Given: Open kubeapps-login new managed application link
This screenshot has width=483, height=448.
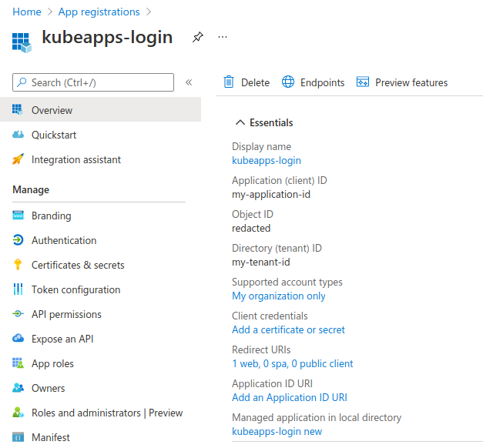Looking at the screenshot, I should (x=277, y=431).
